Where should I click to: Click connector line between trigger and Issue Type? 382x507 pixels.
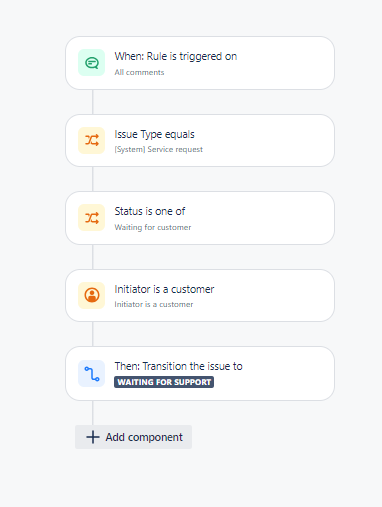(93, 102)
